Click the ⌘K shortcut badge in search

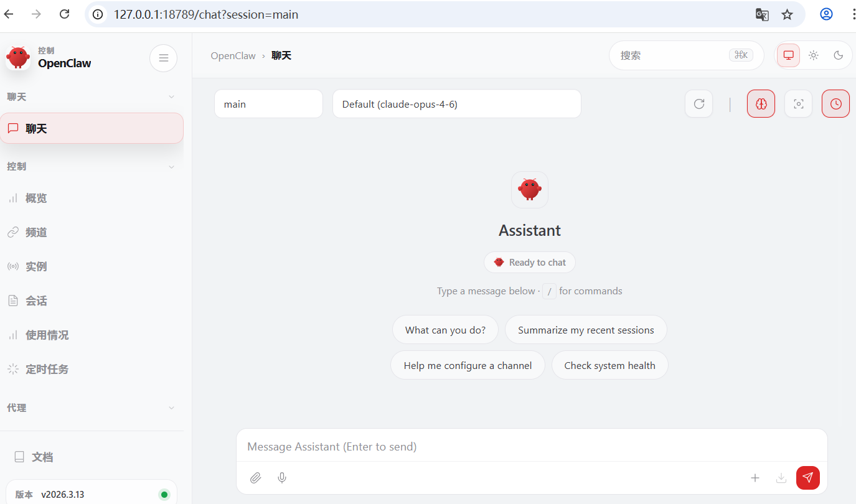click(x=740, y=55)
